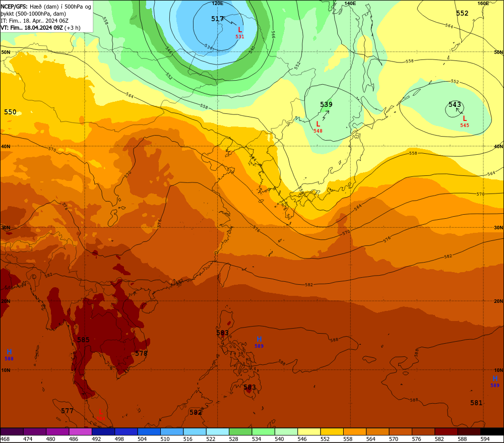
Task: Click the navy blue legend swatch above 492
Action: coord(103,431)
